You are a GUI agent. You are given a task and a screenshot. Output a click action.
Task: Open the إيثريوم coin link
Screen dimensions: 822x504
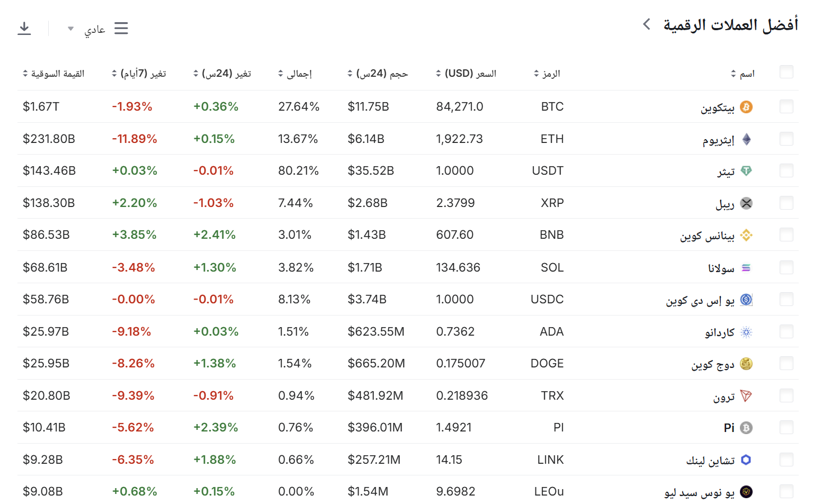pyautogui.click(x=719, y=140)
